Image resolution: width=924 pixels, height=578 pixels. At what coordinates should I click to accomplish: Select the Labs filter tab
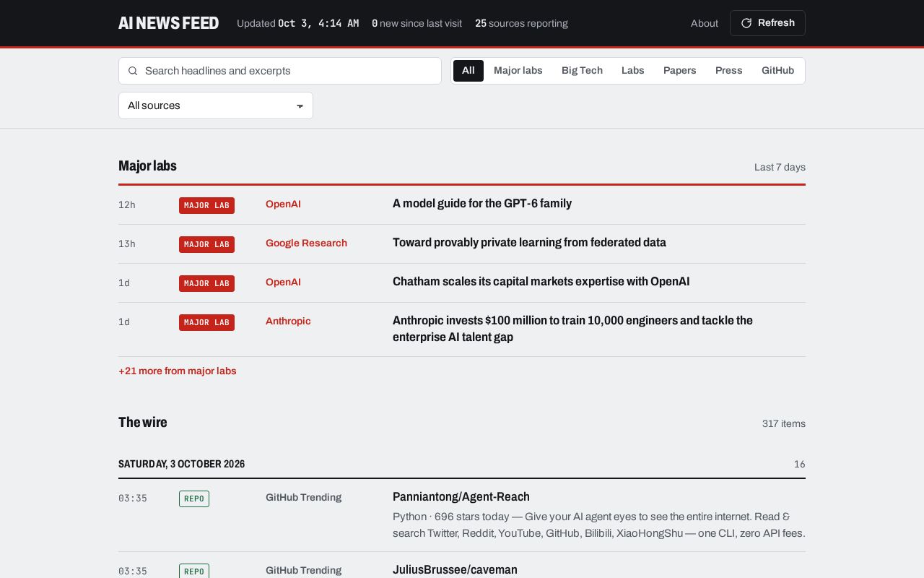(633, 71)
